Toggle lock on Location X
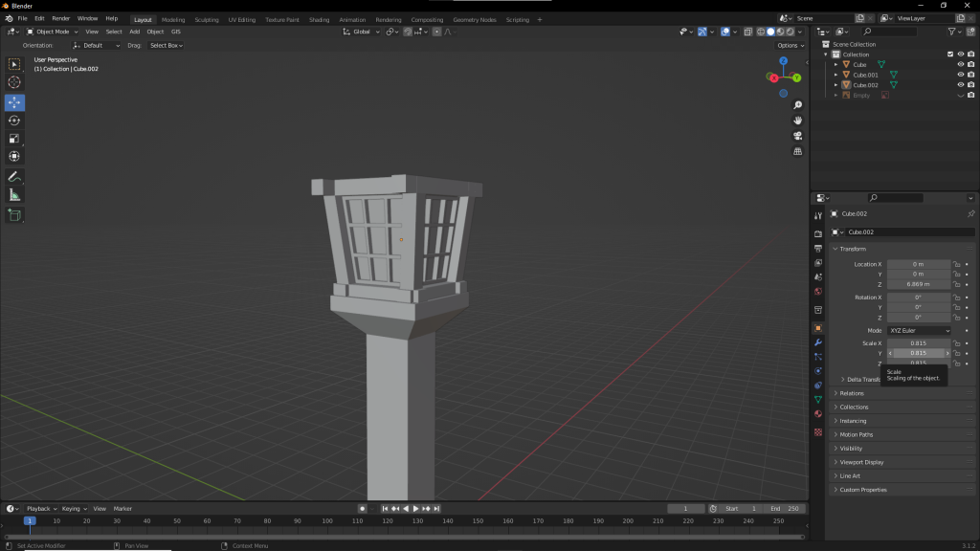The image size is (980, 551). coord(957,264)
